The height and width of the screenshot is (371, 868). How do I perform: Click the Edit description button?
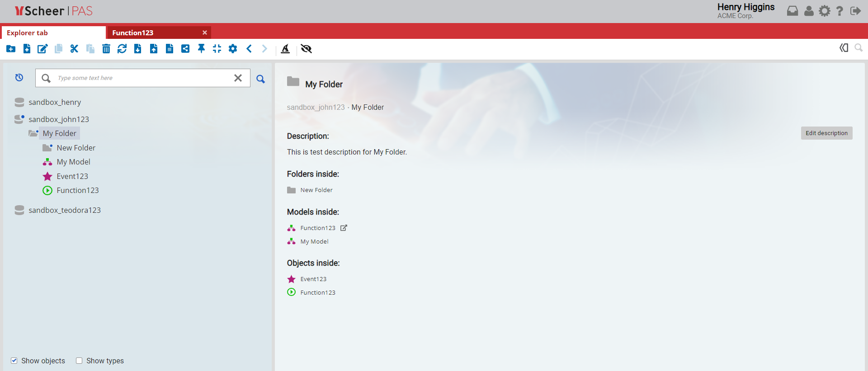(826, 133)
